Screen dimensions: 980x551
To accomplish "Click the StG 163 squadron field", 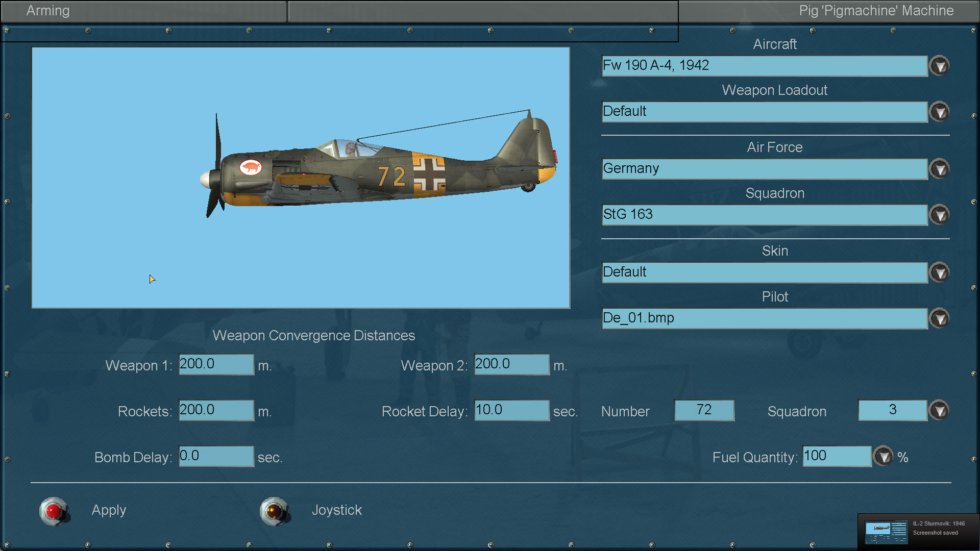I will (x=765, y=215).
